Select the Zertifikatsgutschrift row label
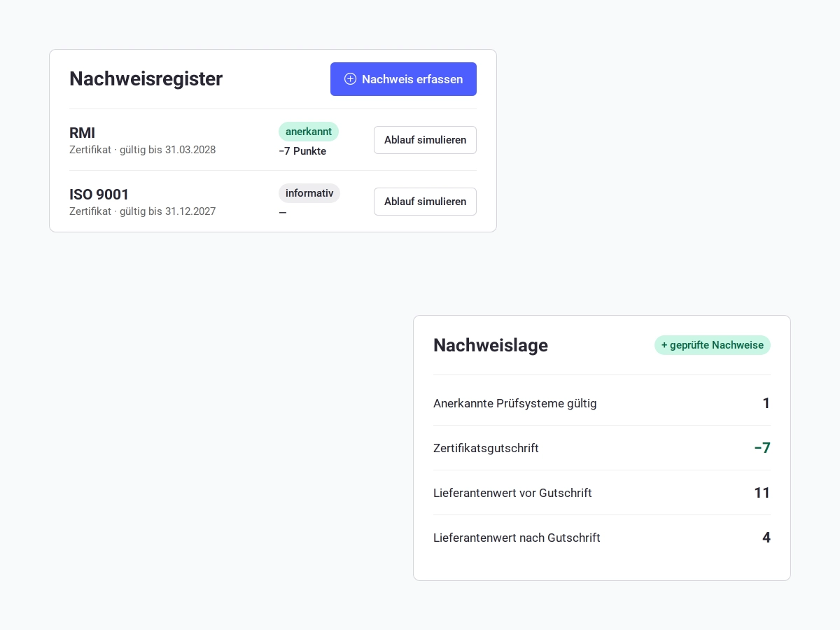 [486, 448]
